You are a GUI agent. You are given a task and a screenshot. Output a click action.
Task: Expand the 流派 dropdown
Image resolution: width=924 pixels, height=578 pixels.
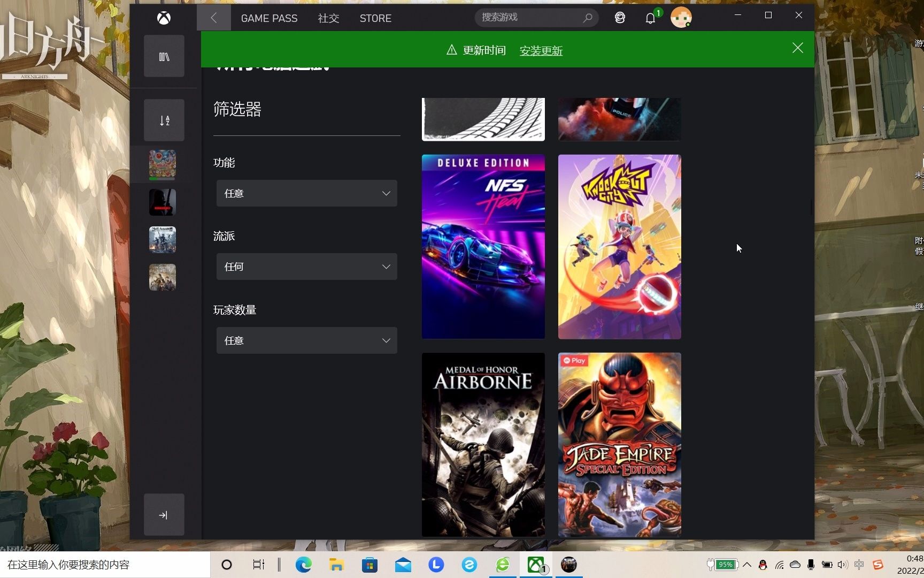coord(307,267)
